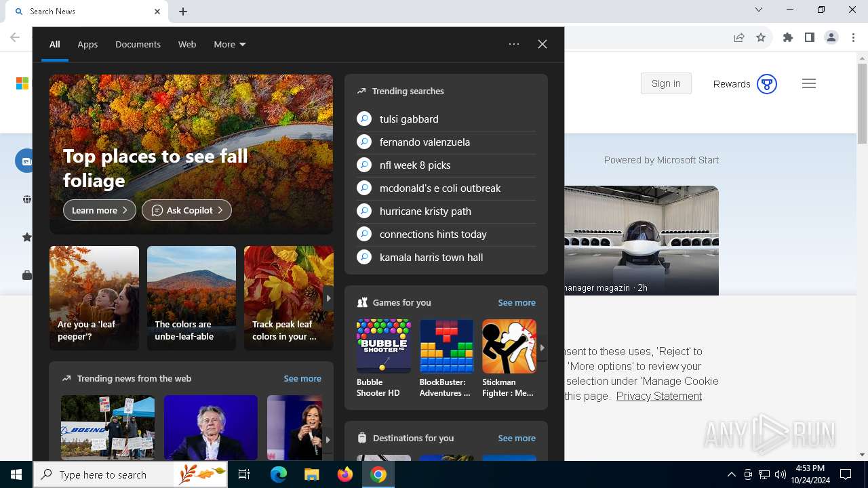This screenshot has width=868, height=488.
Task: Open File Explorer from taskbar
Action: [x=312, y=474]
